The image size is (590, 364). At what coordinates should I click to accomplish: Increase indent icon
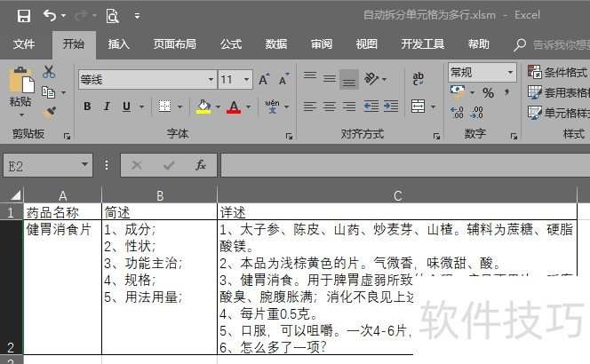(x=391, y=107)
